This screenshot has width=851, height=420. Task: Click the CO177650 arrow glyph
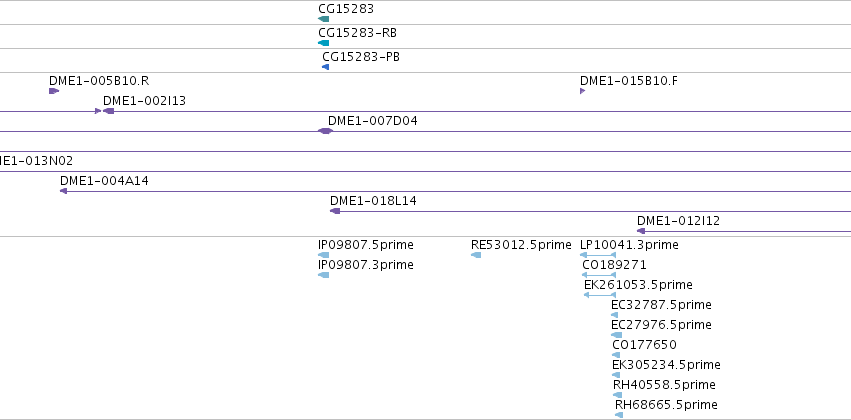pos(616,355)
